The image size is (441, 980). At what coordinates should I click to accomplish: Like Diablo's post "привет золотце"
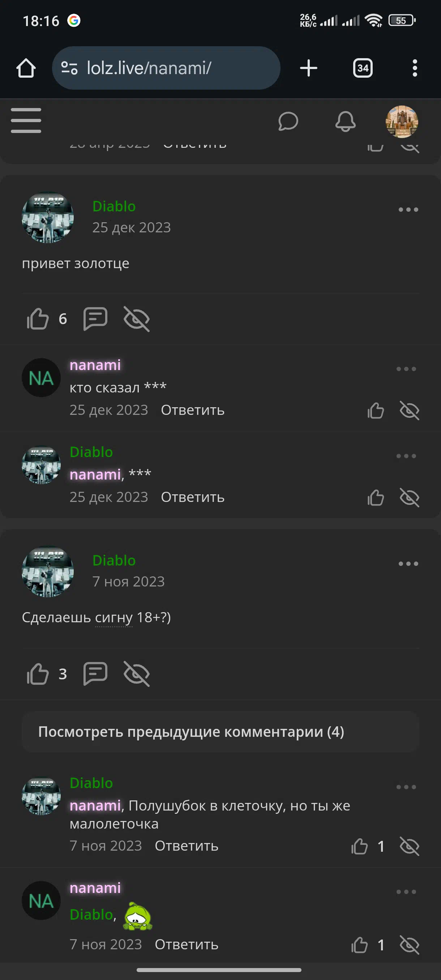click(38, 319)
